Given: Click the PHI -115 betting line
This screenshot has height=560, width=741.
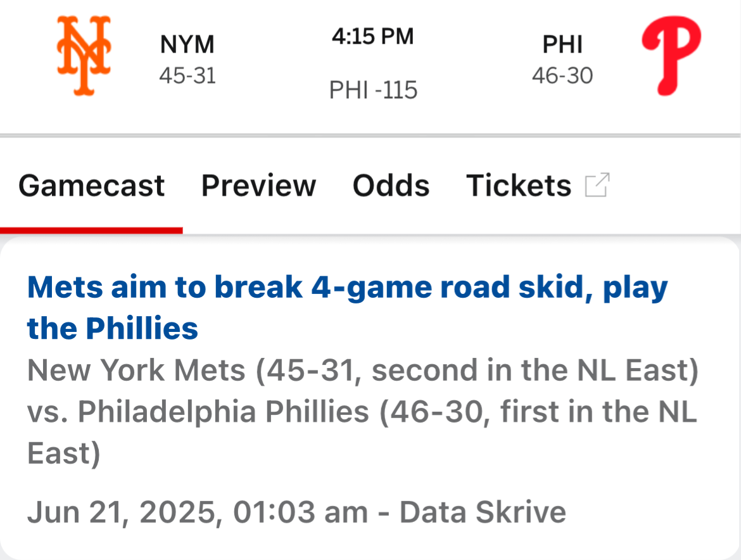Looking at the screenshot, I should pos(373,90).
